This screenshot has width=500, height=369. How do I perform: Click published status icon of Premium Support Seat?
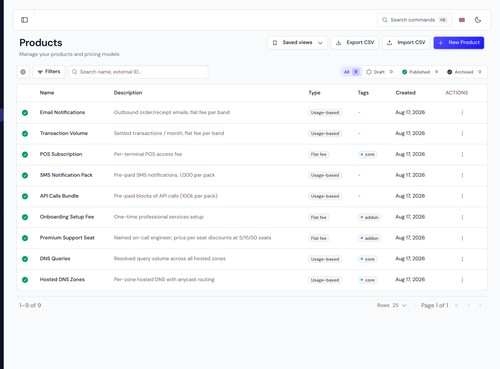click(25, 238)
